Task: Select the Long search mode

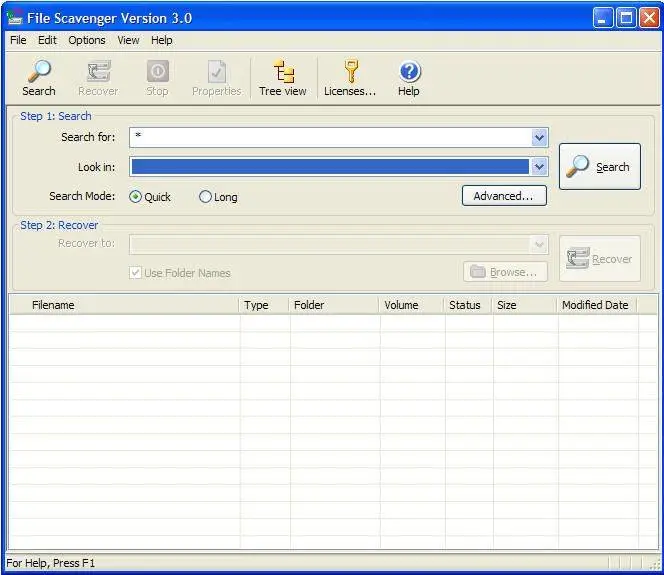Action: coord(205,196)
